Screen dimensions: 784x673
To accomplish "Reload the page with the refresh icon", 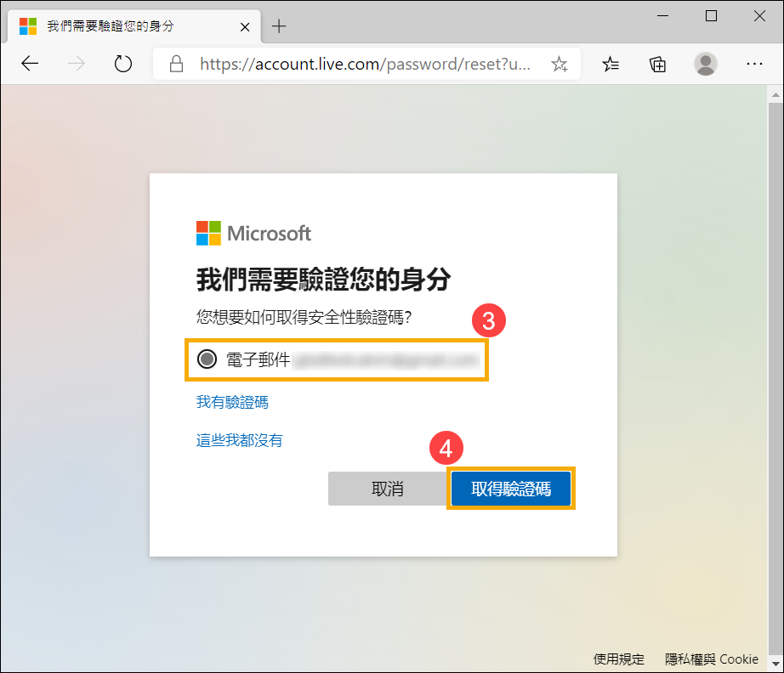I will [123, 64].
